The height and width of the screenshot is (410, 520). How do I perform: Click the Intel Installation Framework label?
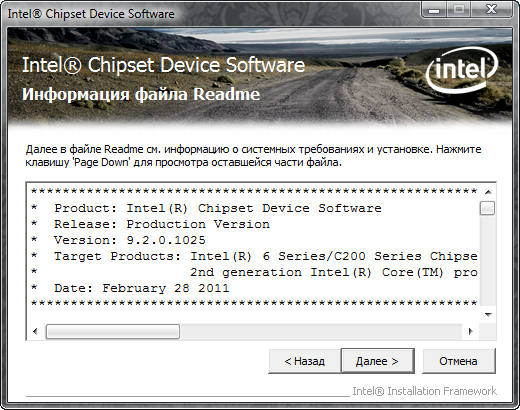click(x=424, y=391)
